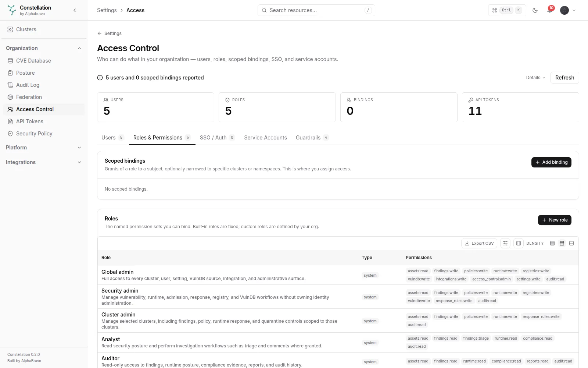
Task: Open the API Tokens stat card
Action: pyautogui.click(x=520, y=107)
